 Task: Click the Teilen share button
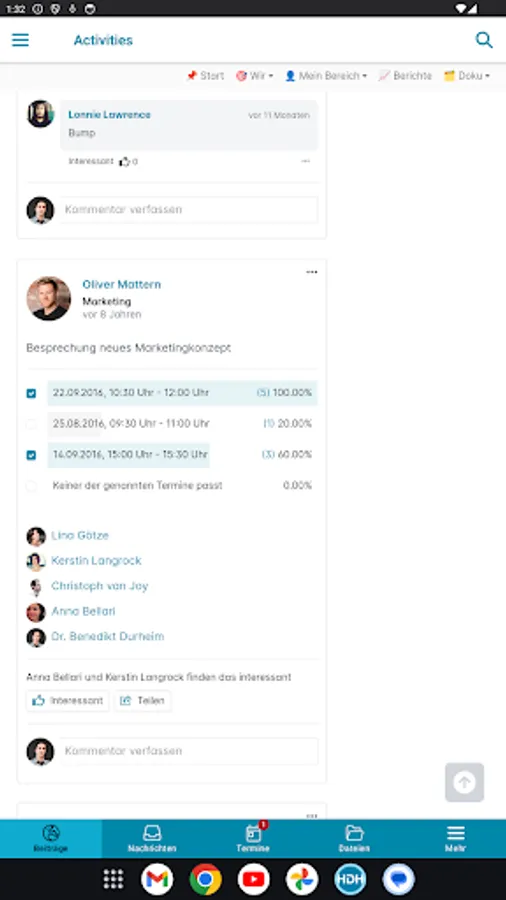click(x=142, y=701)
